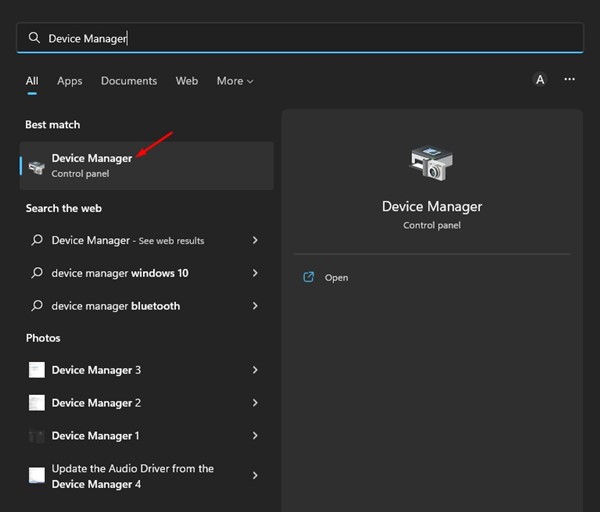Click the large Device Manager icon in preview
The width and height of the screenshot is (600, 512).
click(432, 163)
